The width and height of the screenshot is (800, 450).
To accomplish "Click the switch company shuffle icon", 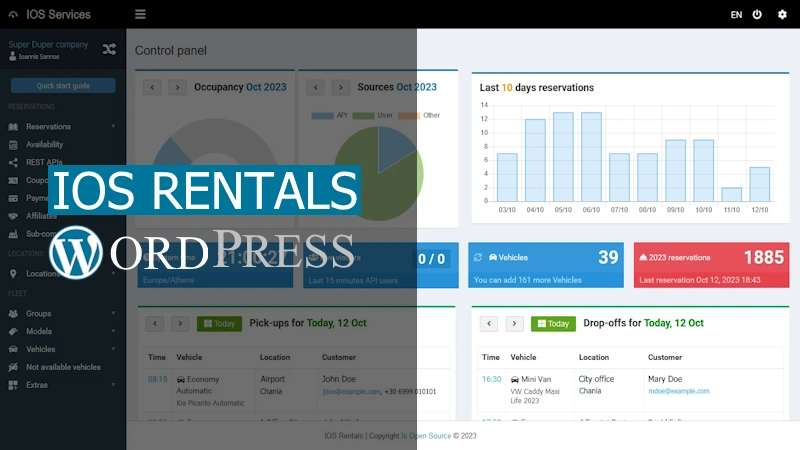I will [109, 49].
